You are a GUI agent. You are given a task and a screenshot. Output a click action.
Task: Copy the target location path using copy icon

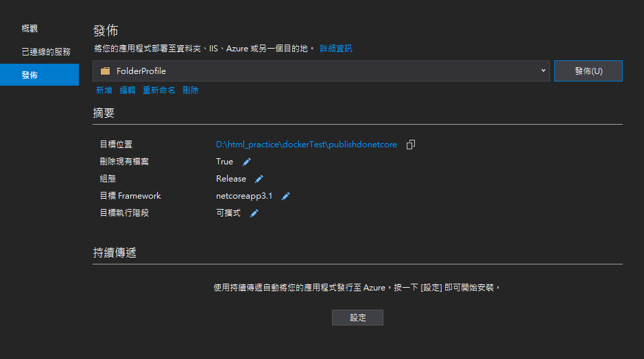411,145
